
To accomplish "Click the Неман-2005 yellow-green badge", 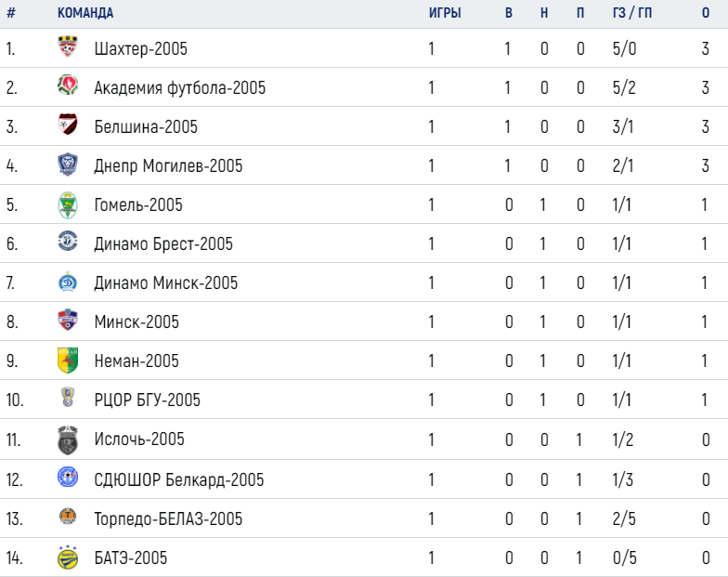I will coord(68,361).
